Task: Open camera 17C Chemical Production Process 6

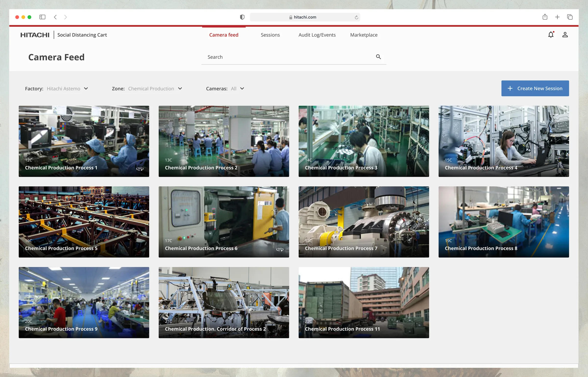Action: coord(224,222)
